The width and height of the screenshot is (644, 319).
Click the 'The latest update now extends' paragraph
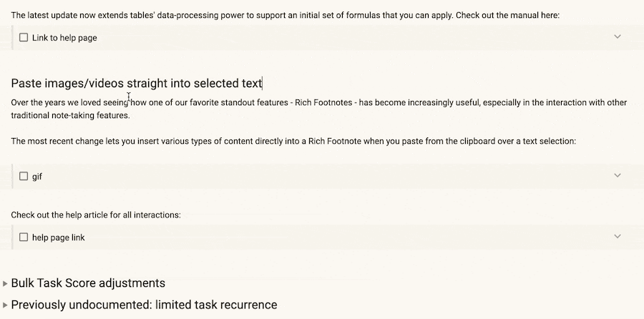click(285, 15)
